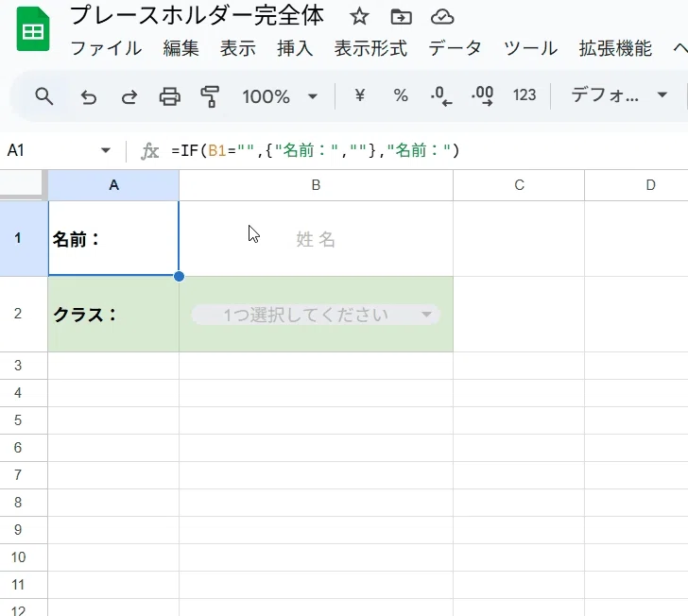
Task: Select the paint format roller
Action: [x=210, y=96]
